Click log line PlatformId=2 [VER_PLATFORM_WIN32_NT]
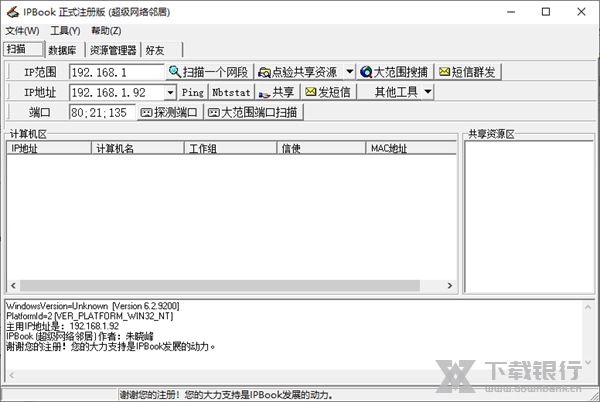The width and height of the screenshot is (600, 402). click(90, 316)
